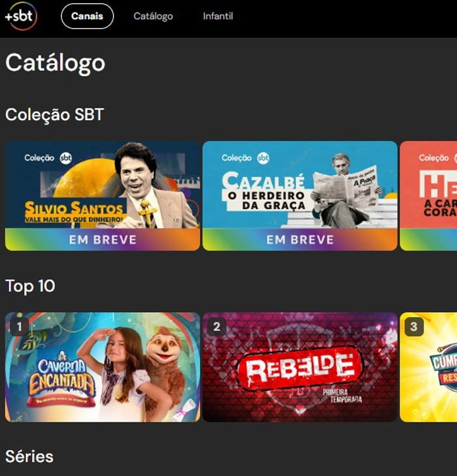
Task: Open Silvio Santos collection card
Action: click(x=102, y=196)
